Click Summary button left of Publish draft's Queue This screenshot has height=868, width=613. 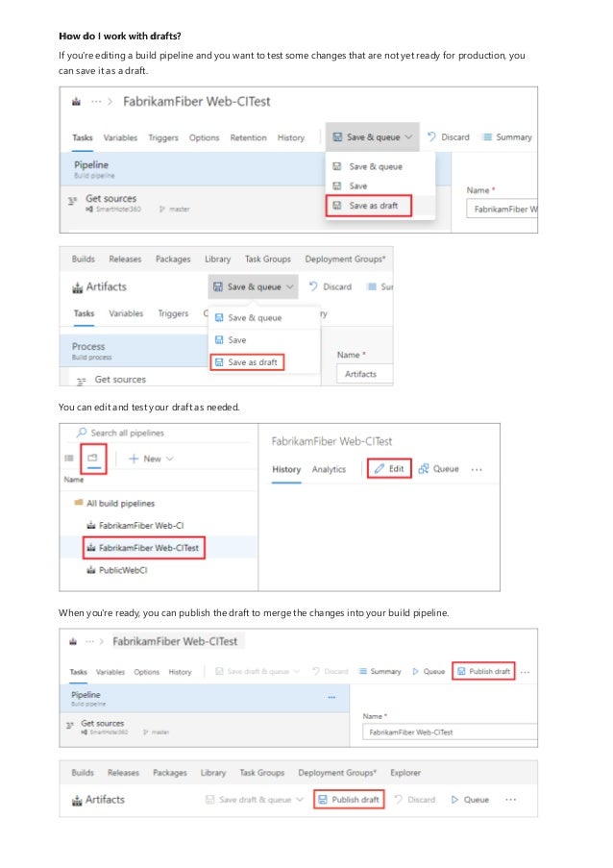pyautogui.click(x=380, y=672)
